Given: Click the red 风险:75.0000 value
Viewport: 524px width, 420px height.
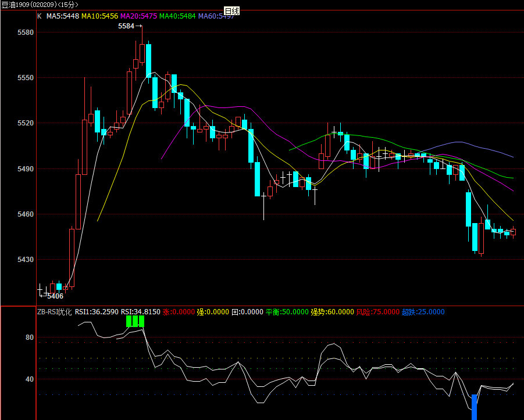Looking at the screenshot, I should (x=378, y=312).
